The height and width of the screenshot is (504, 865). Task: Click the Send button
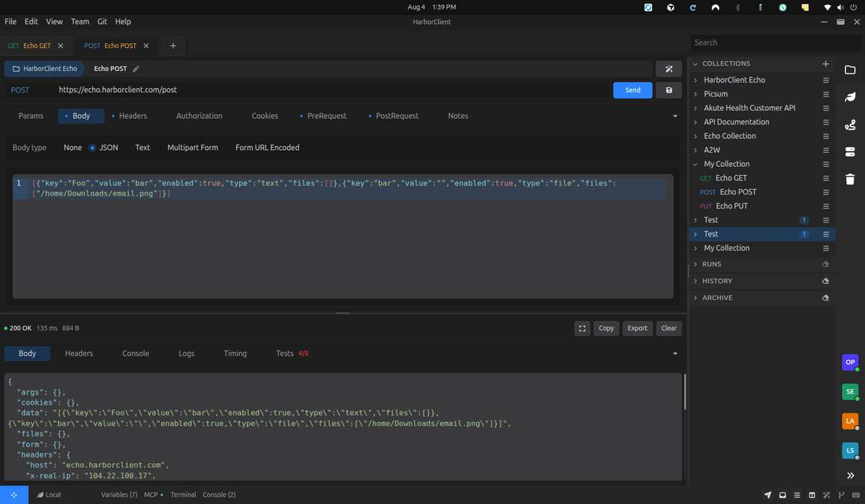pos(633,90)
